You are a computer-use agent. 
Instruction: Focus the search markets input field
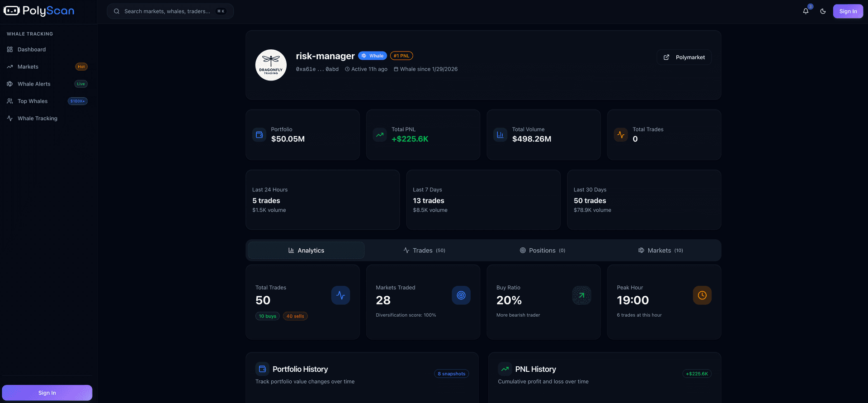click(x=167, y=11)
